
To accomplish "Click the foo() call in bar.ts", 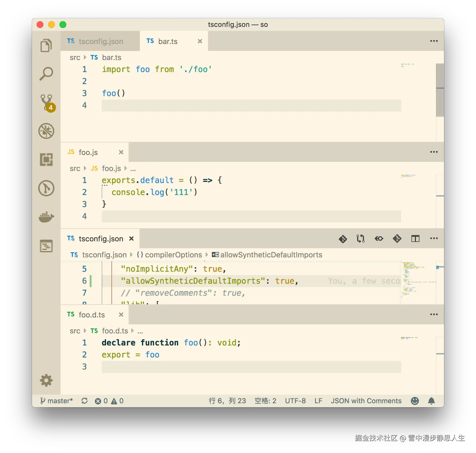I will pyautogui.click(x=113, y=93).
